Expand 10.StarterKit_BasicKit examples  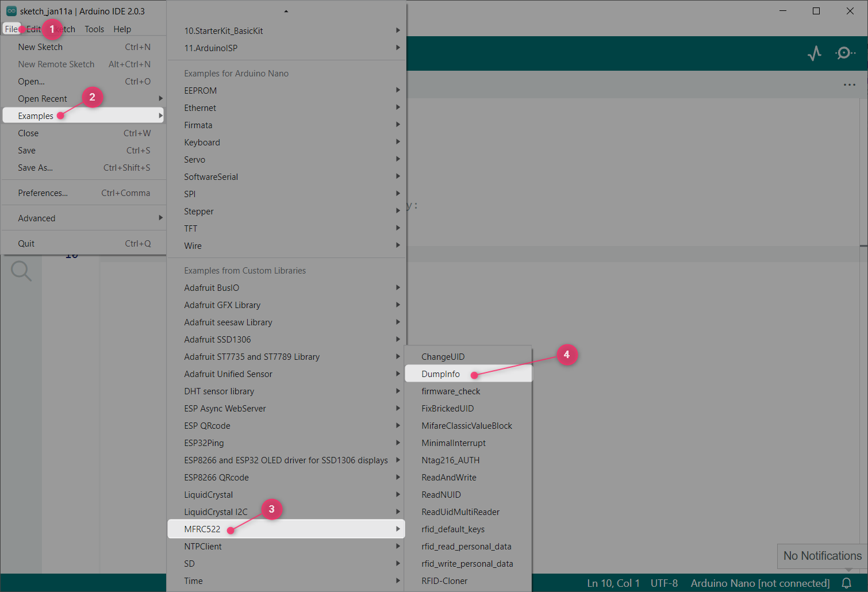[286, 31]
